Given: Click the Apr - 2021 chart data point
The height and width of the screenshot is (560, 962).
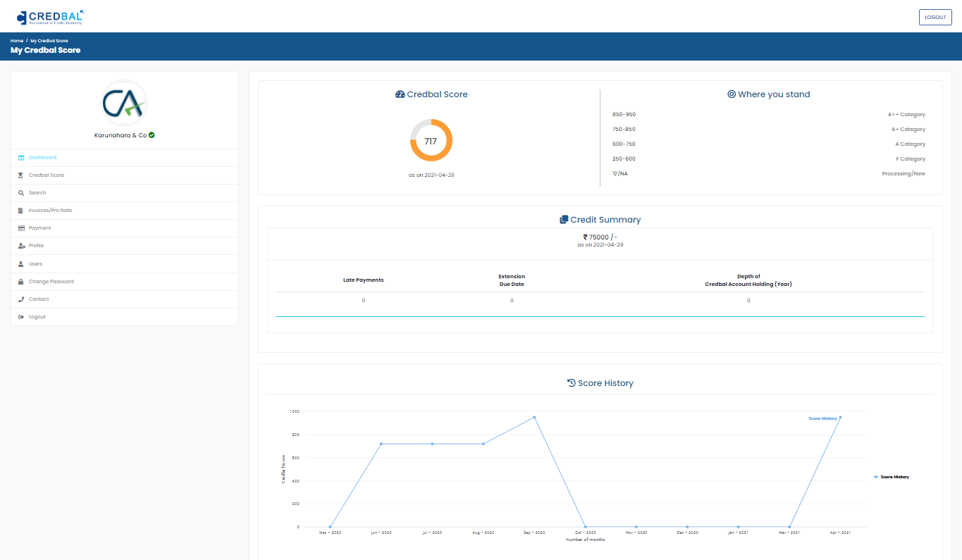Looking at the screenshot, I should pyautogui.click(x=840, y=417).
